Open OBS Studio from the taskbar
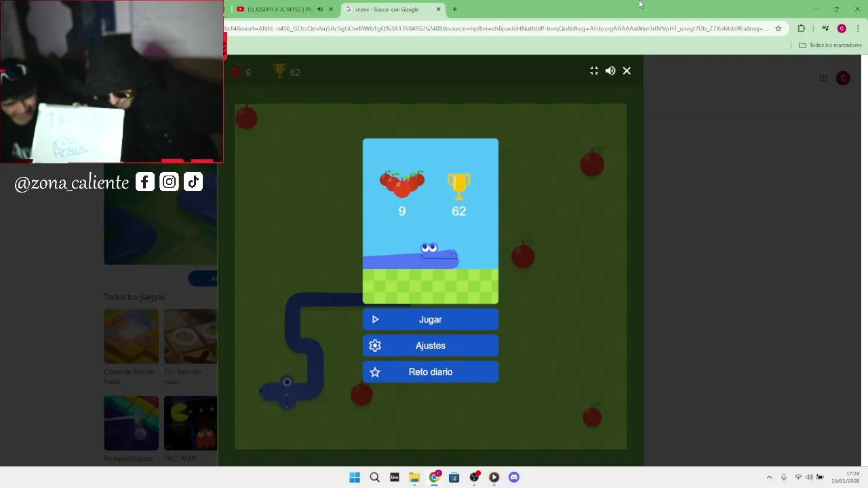Viewport: 868px width, 488px height. (475, 477)
